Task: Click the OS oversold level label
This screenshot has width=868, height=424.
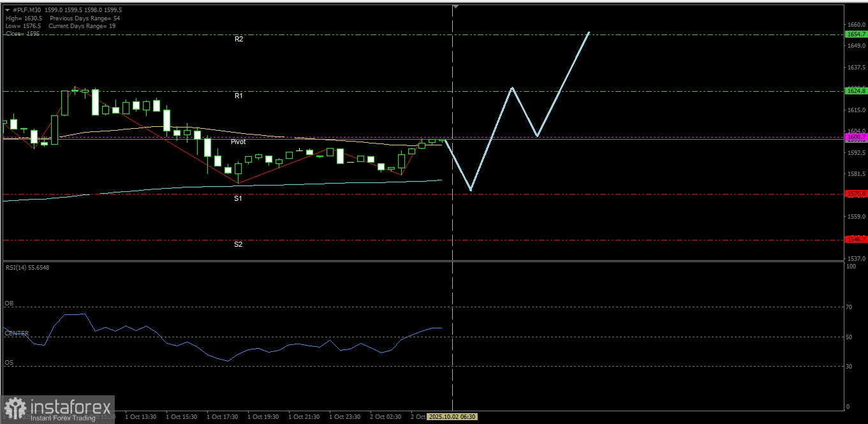Action: pos(9,363)
